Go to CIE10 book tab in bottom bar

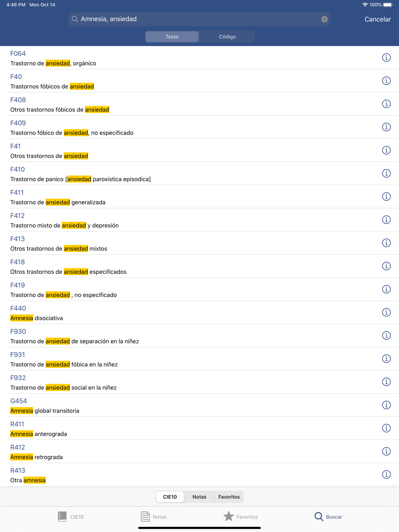pos(71,516)
